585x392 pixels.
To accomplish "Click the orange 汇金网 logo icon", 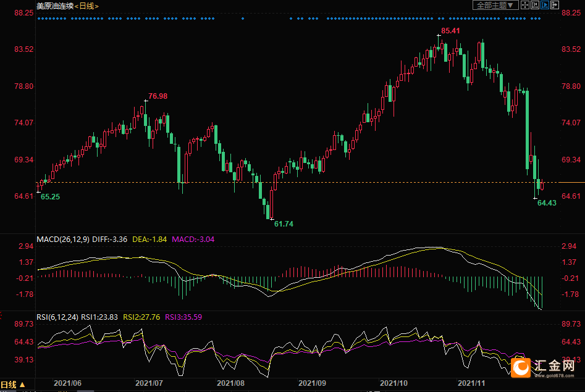I will (522, 367).
